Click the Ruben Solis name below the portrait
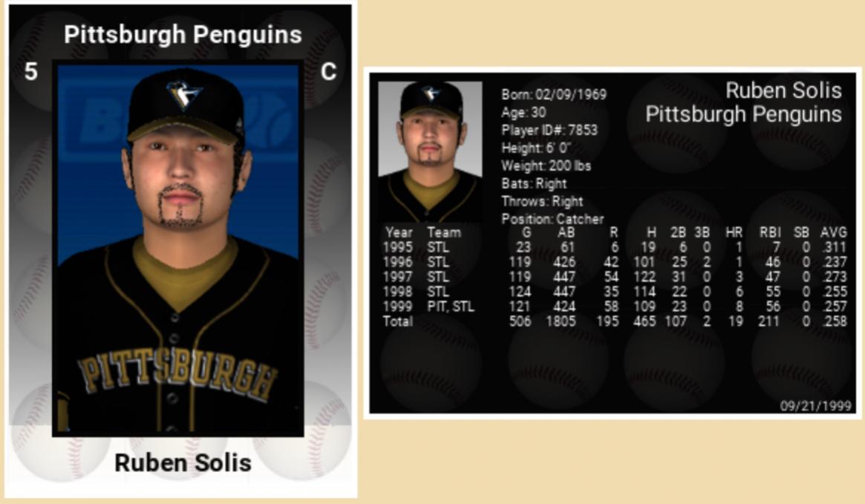 [183, 463]
